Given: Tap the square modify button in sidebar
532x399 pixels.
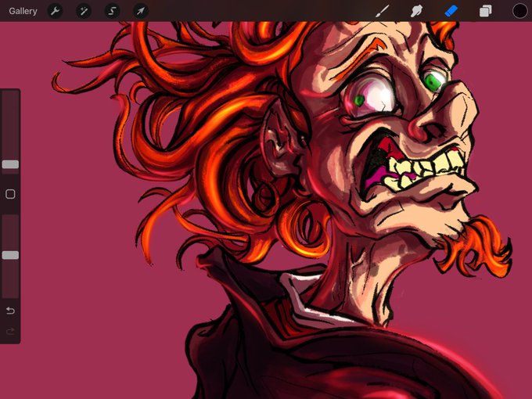Looking at the screenshot, I should click(10, 194).
